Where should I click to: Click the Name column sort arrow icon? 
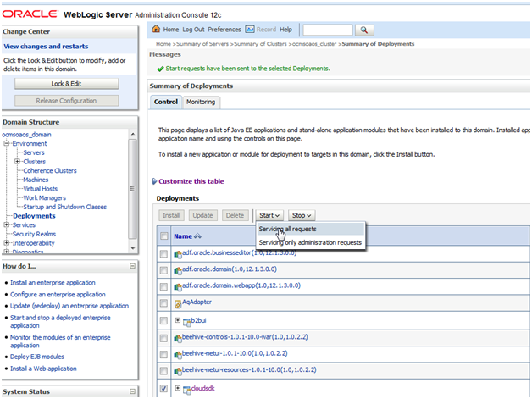(x=197, y=236)
